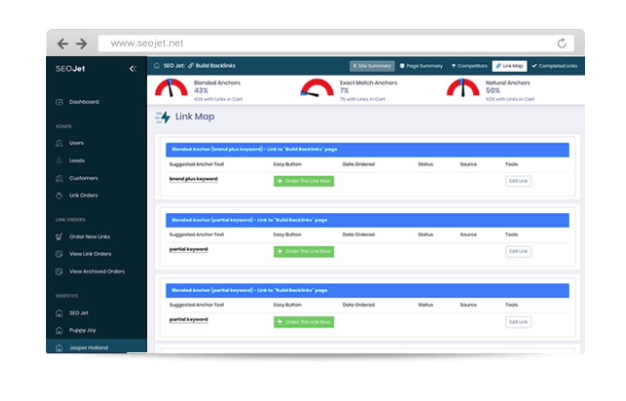Reload the page with the refresh icon
Screen dimensions: 626x401
point(562,43)
